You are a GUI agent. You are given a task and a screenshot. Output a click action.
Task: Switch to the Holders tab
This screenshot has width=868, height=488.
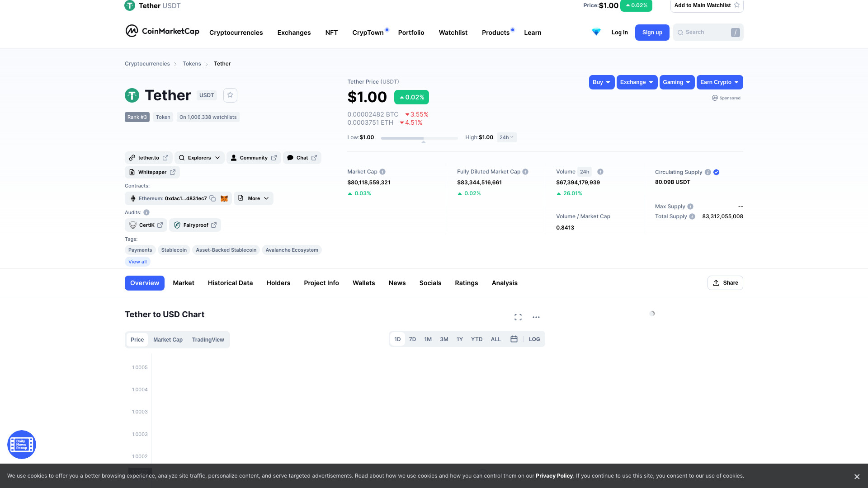278,283
